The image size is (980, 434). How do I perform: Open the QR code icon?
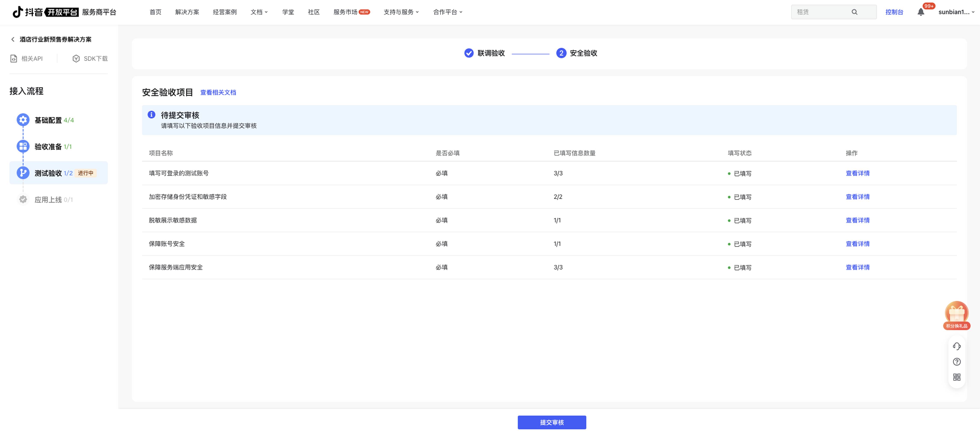coord(956,377)
